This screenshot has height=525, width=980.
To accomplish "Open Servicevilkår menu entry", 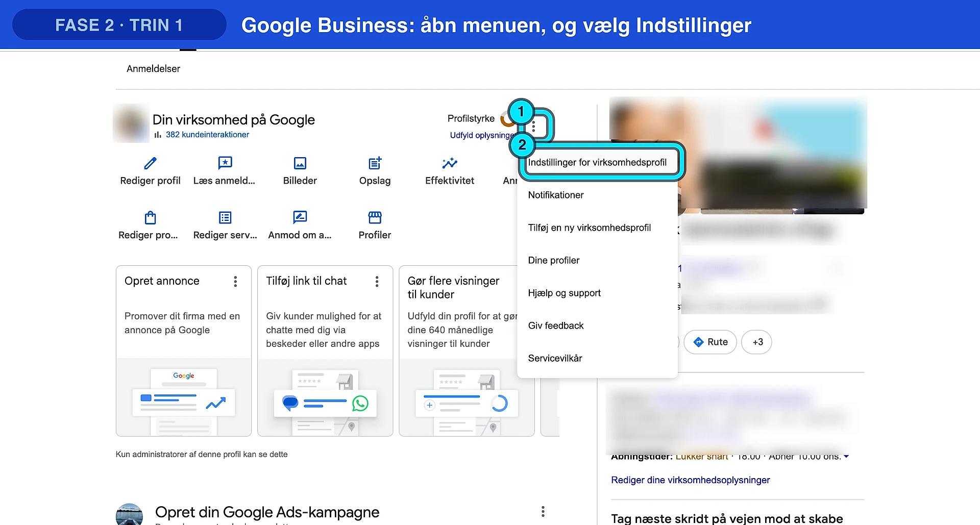I will (597, 358).
